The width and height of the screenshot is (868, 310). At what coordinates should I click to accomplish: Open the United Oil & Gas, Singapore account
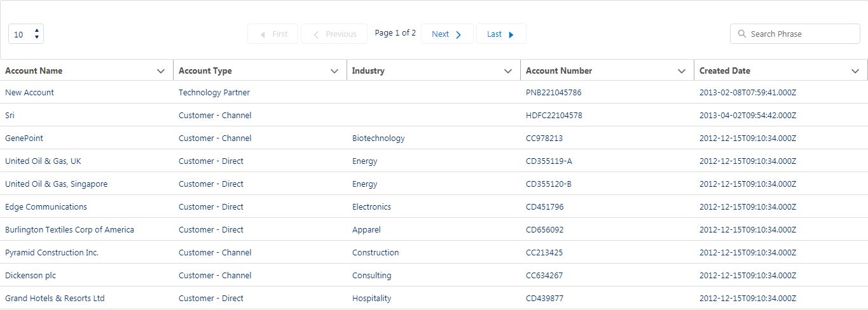pyautogui.click(x=56, y=184)
